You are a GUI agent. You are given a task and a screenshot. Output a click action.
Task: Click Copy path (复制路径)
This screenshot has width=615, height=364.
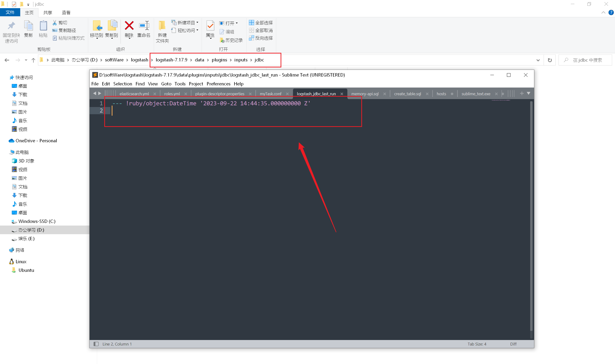64,30
